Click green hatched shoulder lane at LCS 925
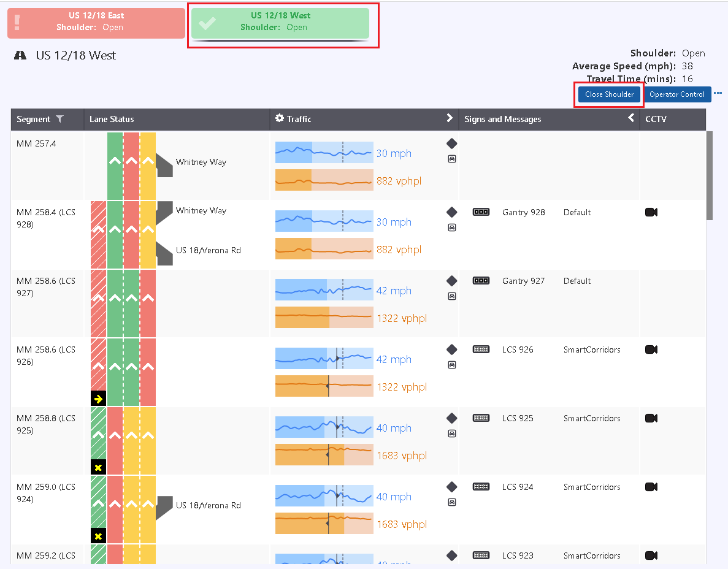 point(98,433)
